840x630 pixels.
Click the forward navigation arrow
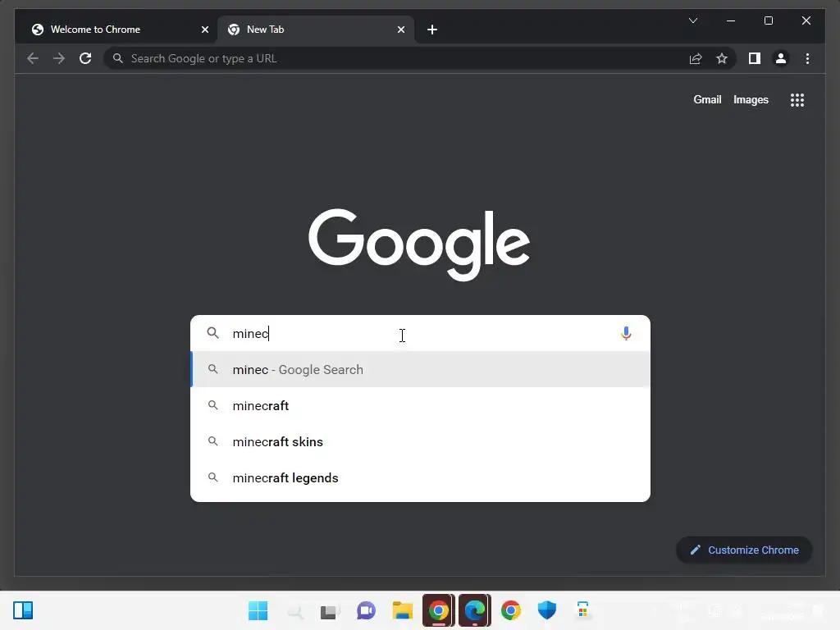[59, 58]
